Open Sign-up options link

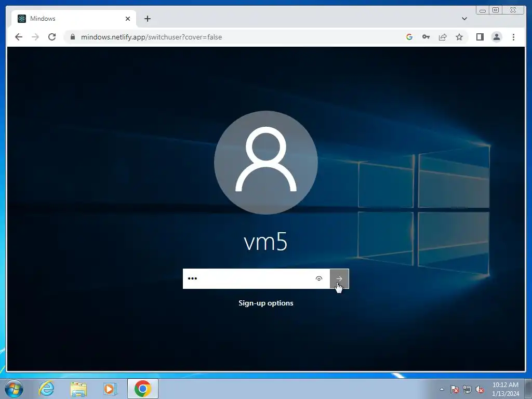click(265, 303)
